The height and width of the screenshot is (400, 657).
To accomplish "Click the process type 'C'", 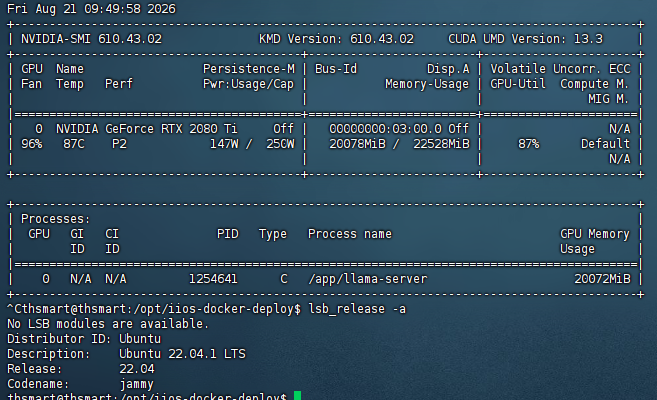I will point(284,279).
